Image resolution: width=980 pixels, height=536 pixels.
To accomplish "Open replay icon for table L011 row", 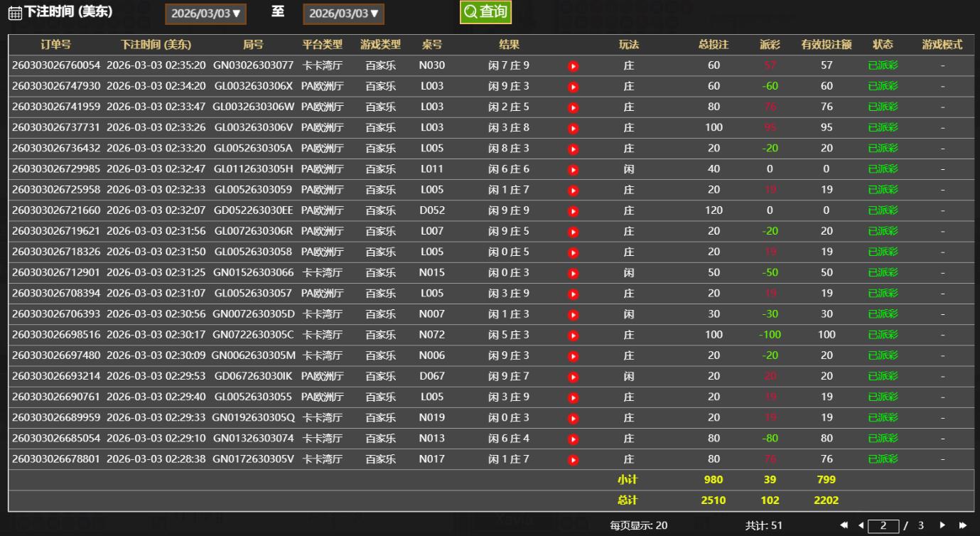I will tap(573, 170).
